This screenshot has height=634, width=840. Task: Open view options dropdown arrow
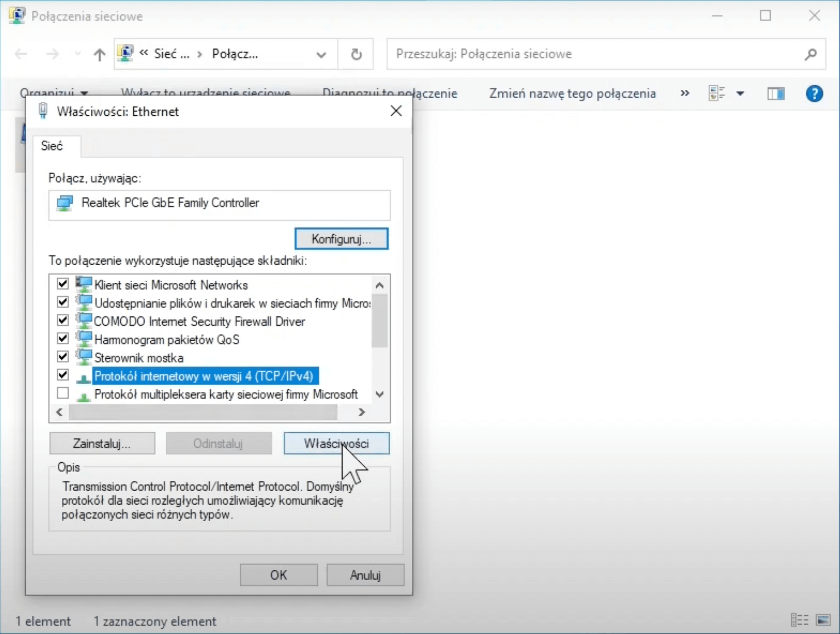point(740,93)
